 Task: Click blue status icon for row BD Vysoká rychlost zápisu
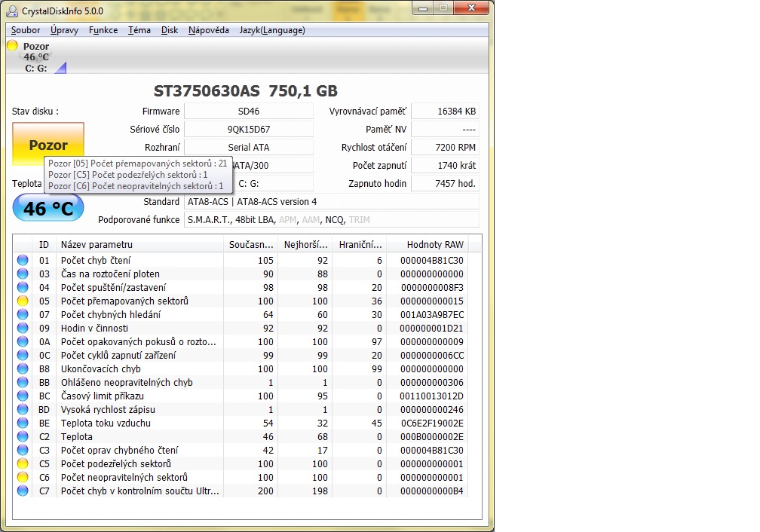[x=23, y=409]
